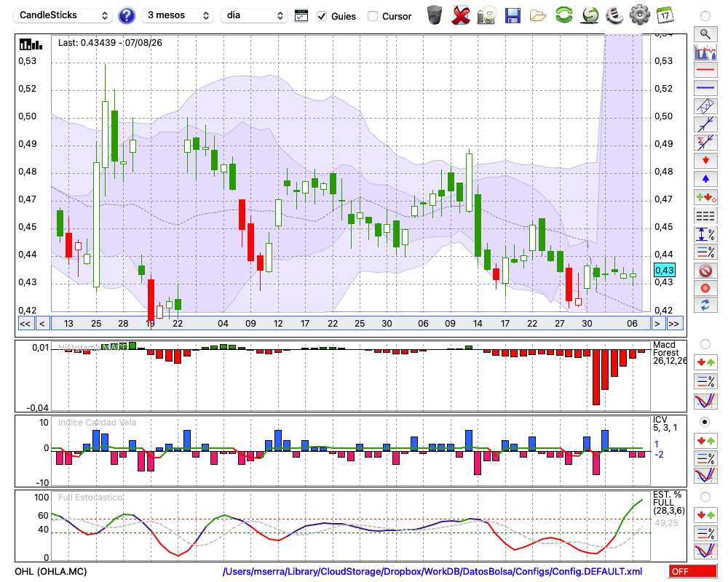Select the radio button beside ICV panel
The width and height of the screenshot is (728, 582).
coord(705,422)
